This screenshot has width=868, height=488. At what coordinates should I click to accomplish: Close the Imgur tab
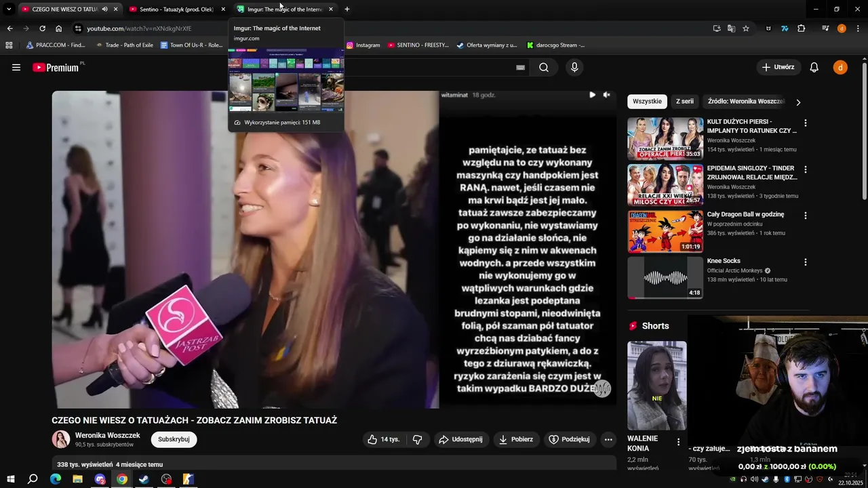tap(331, 9)
